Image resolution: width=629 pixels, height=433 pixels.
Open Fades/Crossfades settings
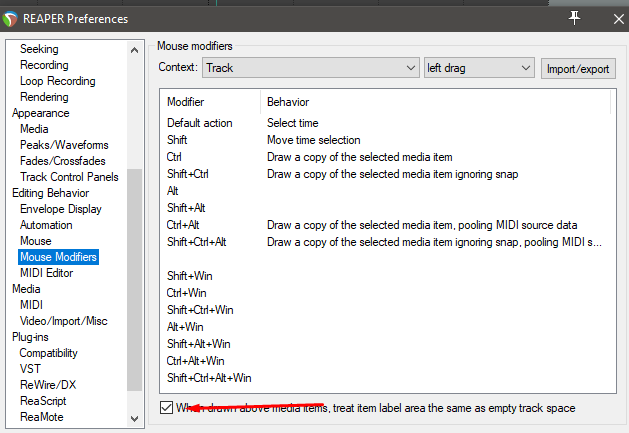(x=63, y=161)
